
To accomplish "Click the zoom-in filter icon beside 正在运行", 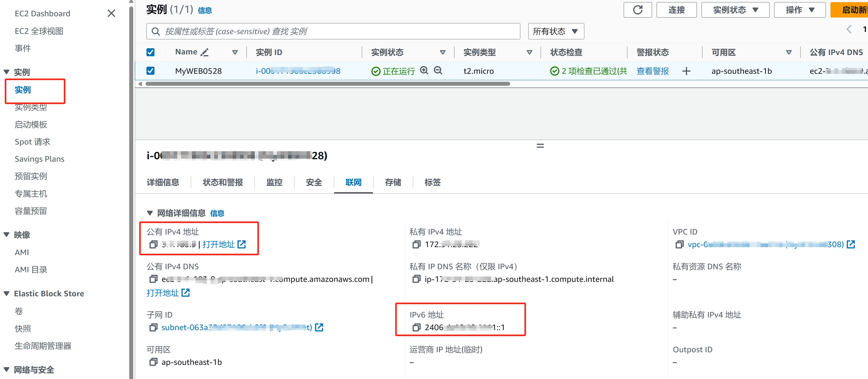I will pyautogui.click(x=424, y=70).
